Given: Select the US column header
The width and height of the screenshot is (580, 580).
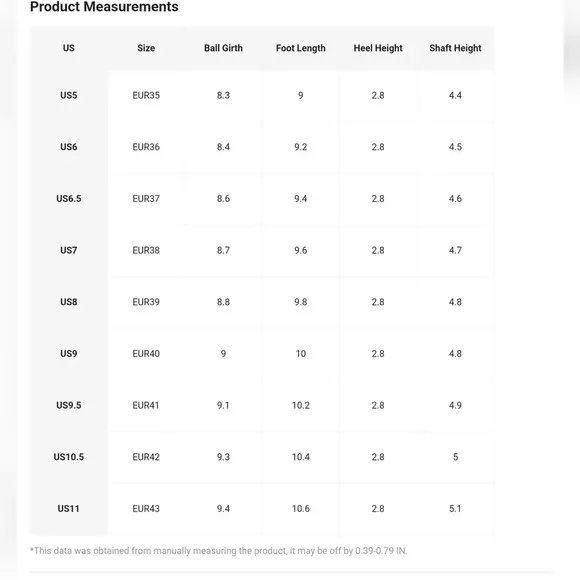Looking at the screenshot, I should click(x=68, y=48).
